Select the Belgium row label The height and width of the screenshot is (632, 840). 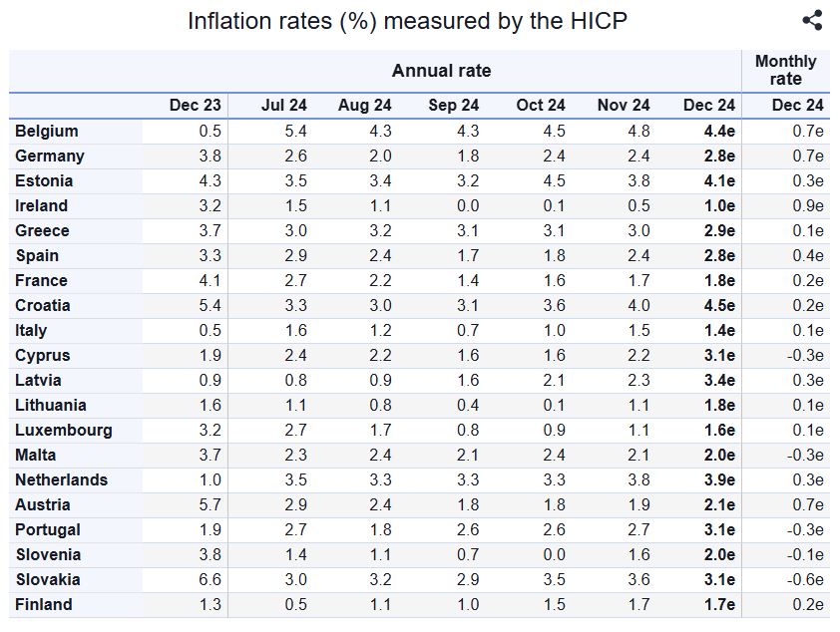click(x=47, y=131)
